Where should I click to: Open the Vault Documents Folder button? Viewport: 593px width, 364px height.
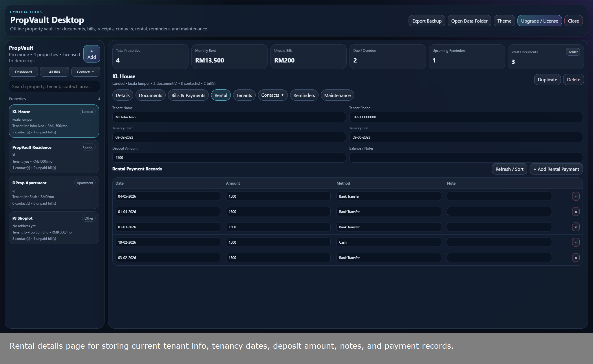tap(573, 52)
